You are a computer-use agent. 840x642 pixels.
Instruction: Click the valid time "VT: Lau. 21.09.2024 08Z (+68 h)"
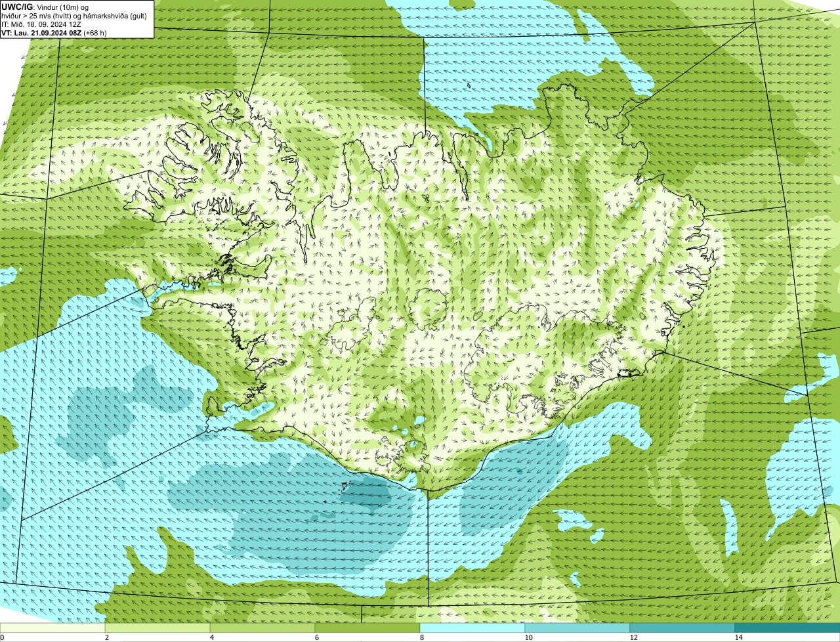coord(54,32)
